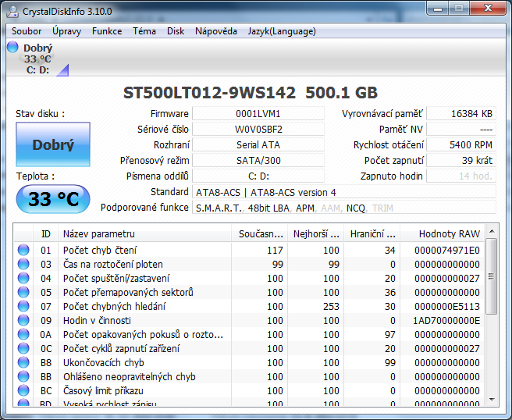Select the C: D: disk tab at top
The height and width of the screenshot is (420, 512).
point(37,69)
